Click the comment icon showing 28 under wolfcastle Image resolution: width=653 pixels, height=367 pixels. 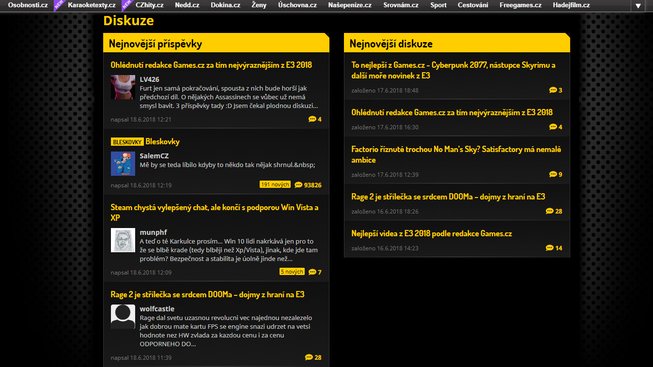click(313, 357)
